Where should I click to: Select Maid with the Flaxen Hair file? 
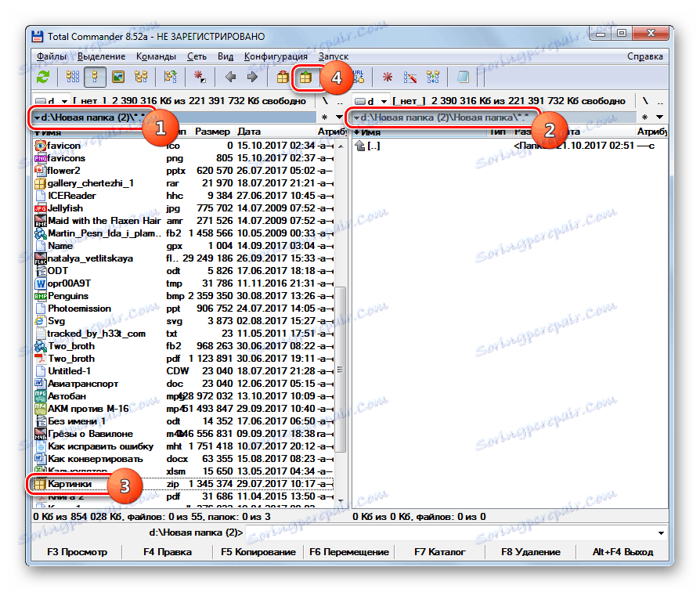pos(183,221)
